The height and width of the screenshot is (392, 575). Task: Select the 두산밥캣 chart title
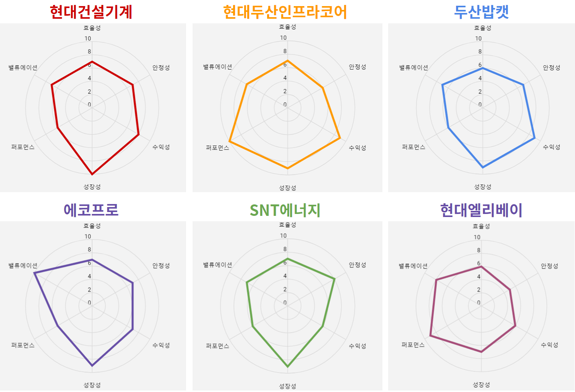point(481,11)
